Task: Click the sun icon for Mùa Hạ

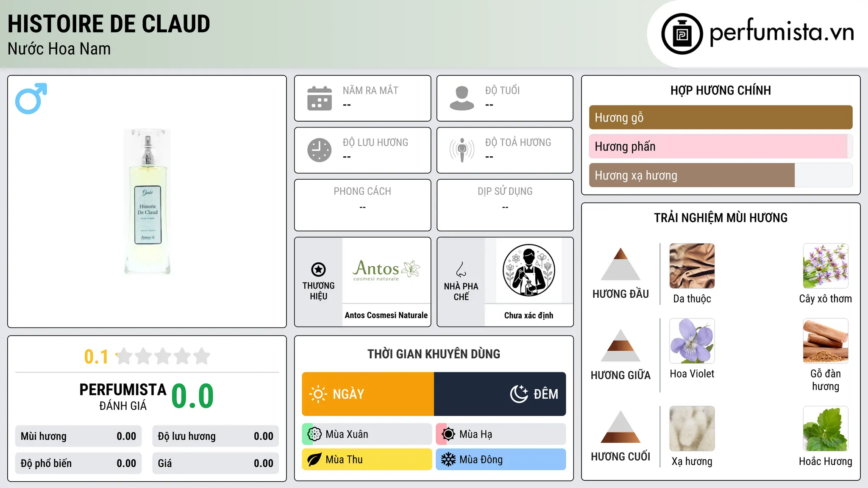Action: (448, 434)
